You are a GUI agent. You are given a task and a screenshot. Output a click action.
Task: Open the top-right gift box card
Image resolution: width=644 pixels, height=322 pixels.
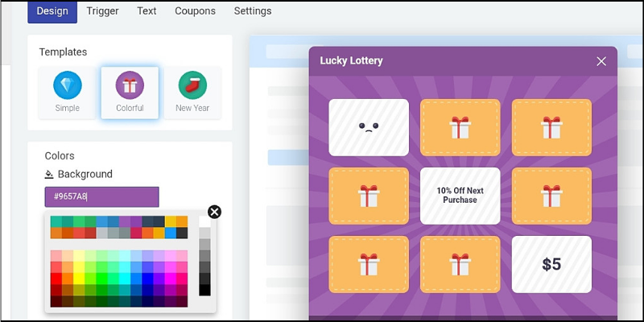pos(551,127)
